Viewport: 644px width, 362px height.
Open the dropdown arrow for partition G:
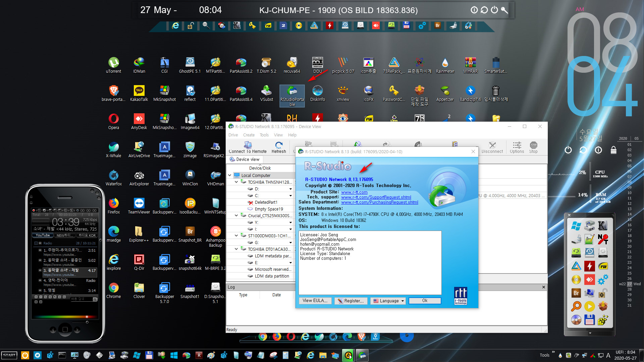click(x=290, y=243)
